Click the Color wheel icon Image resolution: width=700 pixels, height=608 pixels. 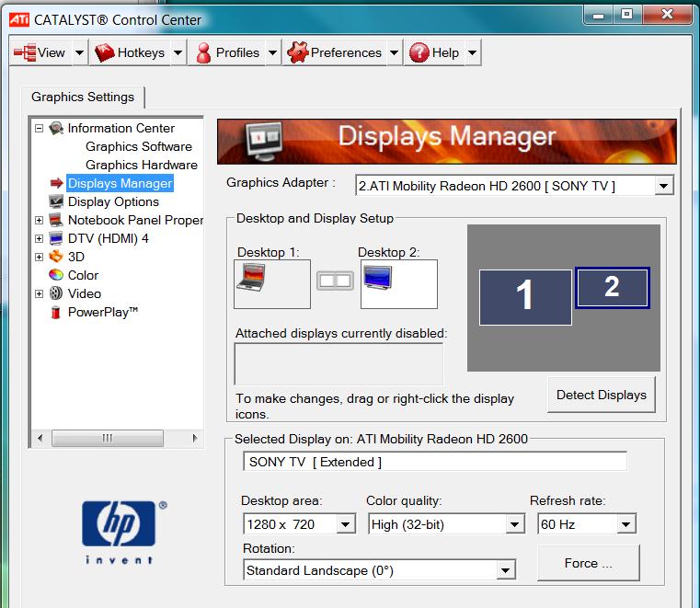(x=56, y=275)
